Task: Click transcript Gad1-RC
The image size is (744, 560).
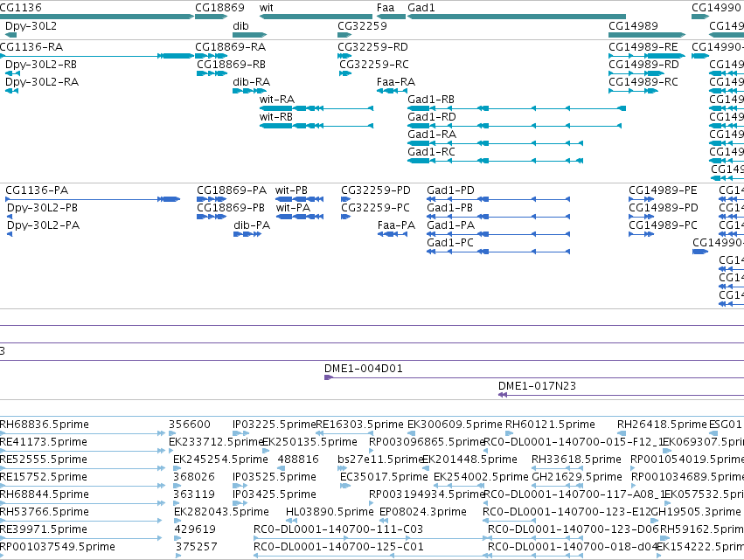Action: (x=495, y=162)
